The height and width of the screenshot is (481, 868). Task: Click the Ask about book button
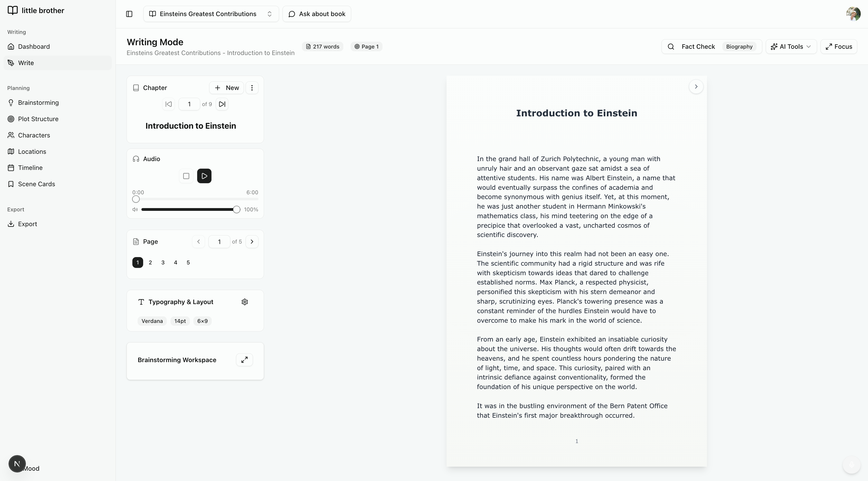[x=317, y=14]
